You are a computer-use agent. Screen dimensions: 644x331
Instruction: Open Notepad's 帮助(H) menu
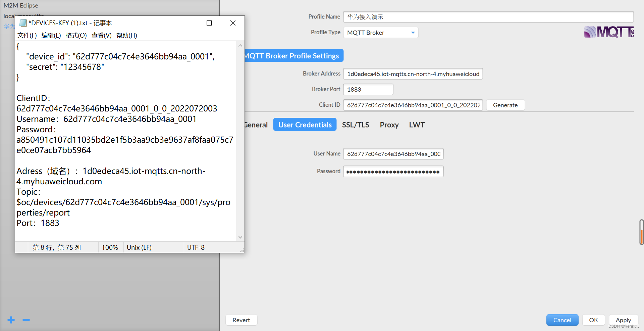point(127,35)
